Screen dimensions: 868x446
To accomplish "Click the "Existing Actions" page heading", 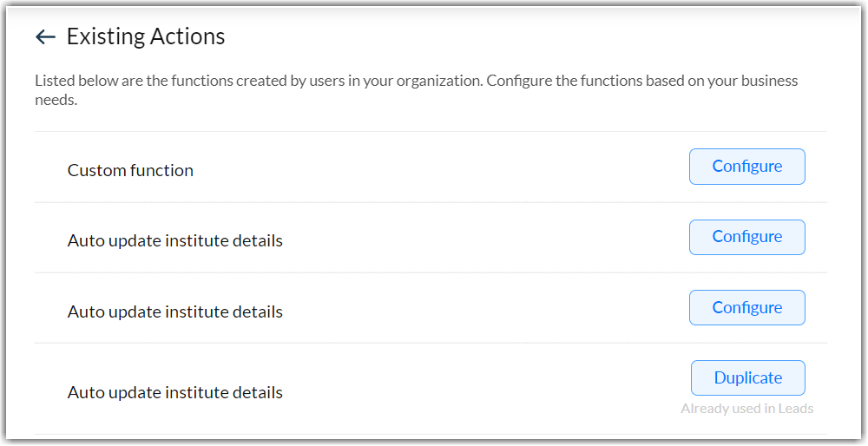I will [x=146, y=36].
